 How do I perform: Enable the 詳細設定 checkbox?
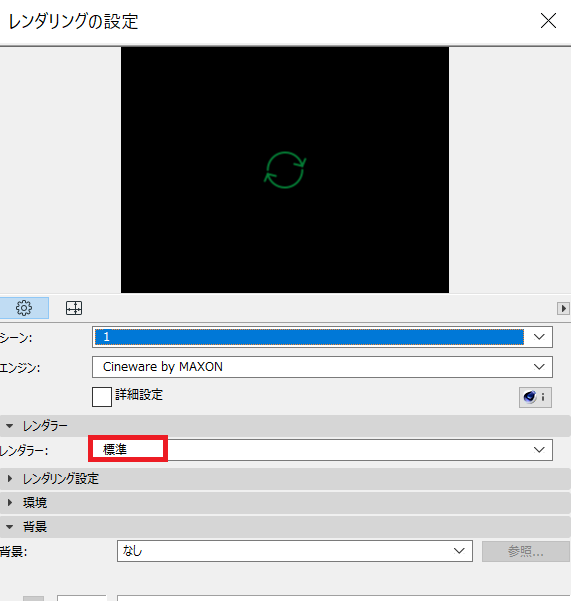point(102,397)
